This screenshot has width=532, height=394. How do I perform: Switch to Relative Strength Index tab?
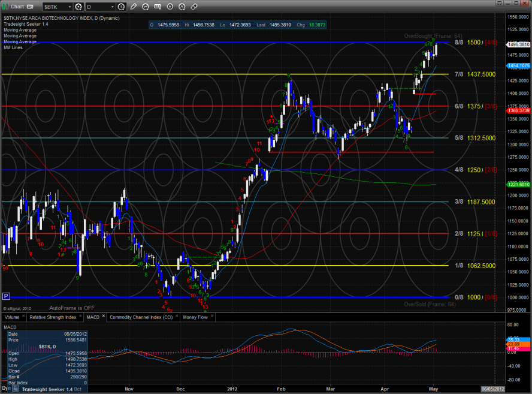click(x=53, y=316)
